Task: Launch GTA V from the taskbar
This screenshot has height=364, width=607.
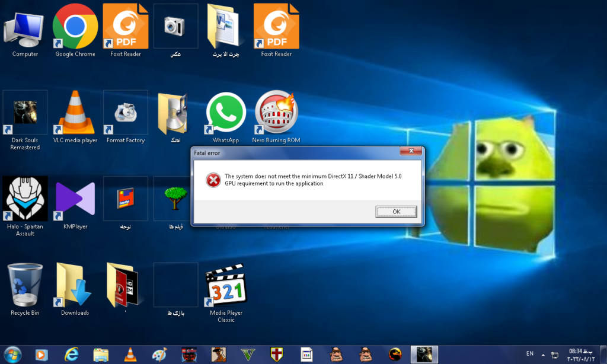Action: pos(247,355)
